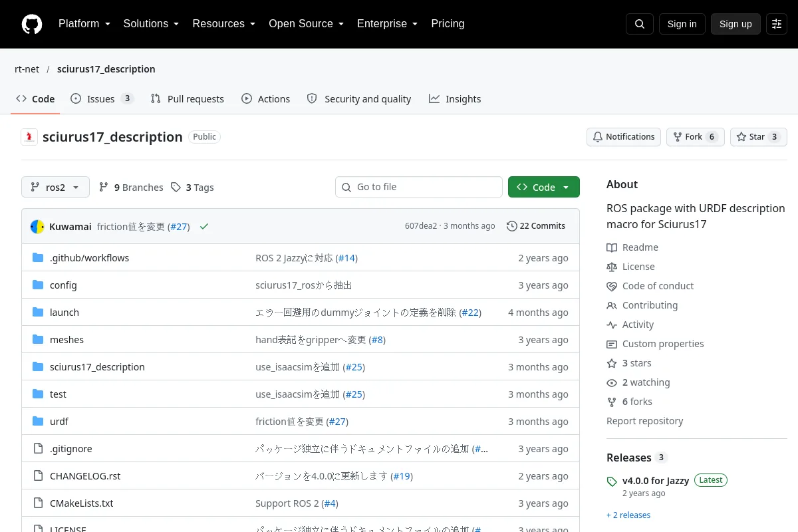Click the tag icon next to v4.0.0 release
The height and width of the screenshot is (532, 798).
612,481
